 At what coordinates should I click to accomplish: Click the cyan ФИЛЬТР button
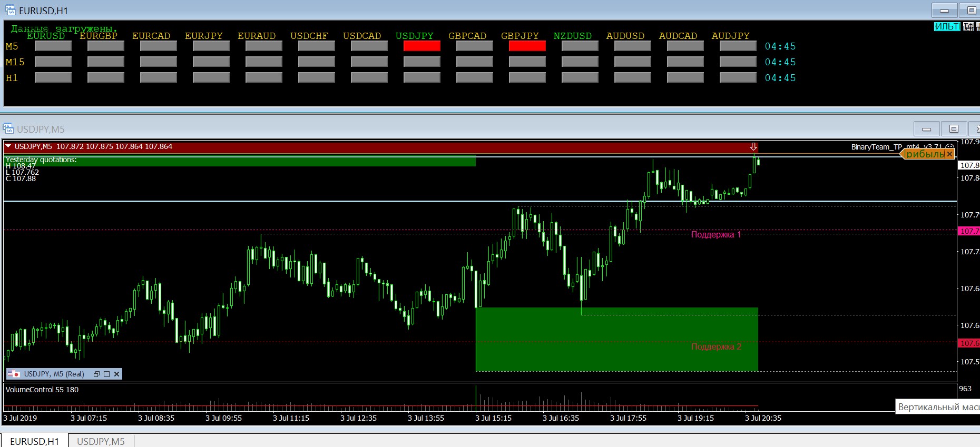click(947, 26)
